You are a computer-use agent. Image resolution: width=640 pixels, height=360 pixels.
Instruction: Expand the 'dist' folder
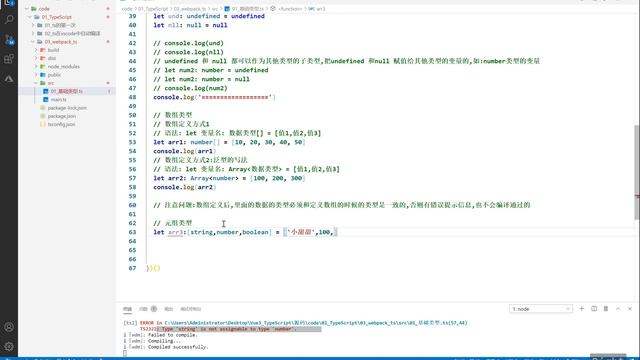click(36, 58)
